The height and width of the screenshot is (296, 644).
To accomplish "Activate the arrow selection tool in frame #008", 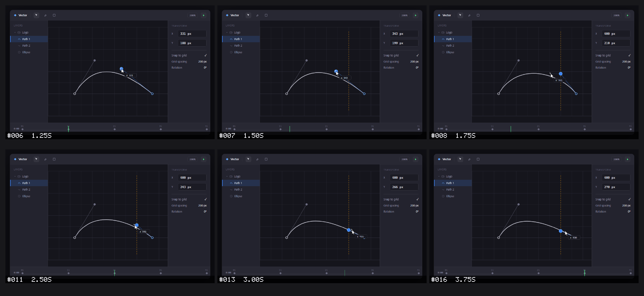I will coord(460,15).
